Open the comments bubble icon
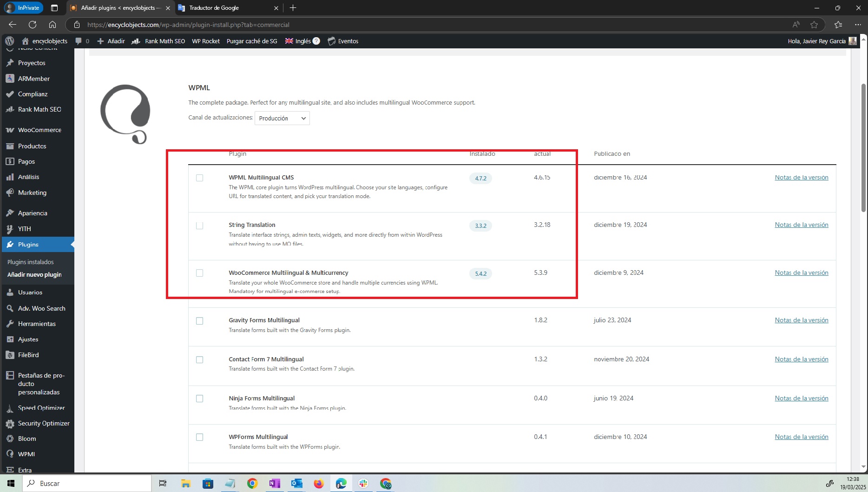This screenshot has width=868, height=492. (79, 41)
